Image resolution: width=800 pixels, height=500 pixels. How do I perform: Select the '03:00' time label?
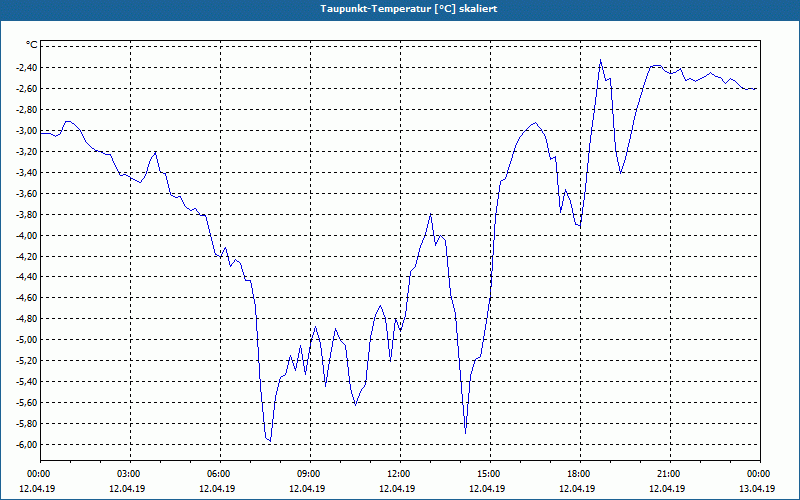coord(129,474)
